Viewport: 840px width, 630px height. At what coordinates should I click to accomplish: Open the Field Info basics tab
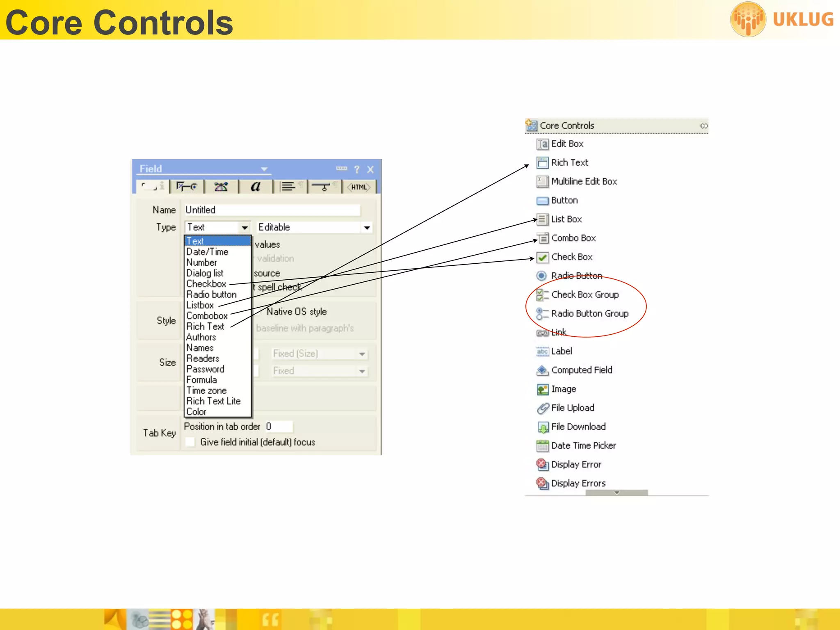[152, 187]
